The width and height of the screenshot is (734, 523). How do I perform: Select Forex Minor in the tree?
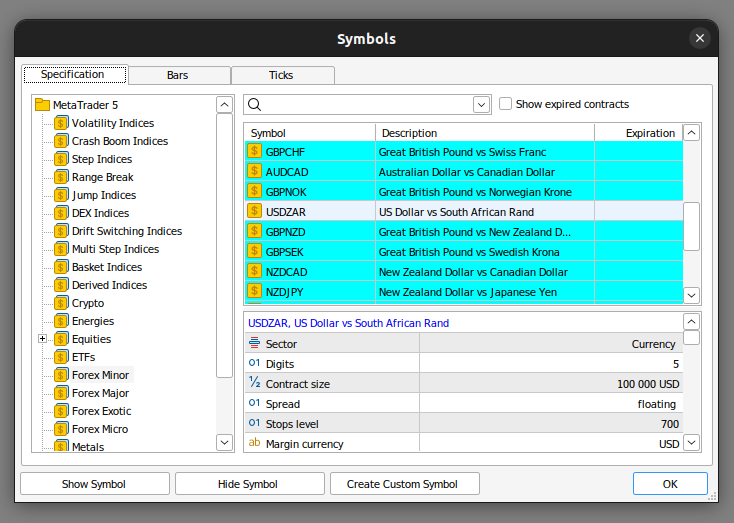(x=100, y=375)
